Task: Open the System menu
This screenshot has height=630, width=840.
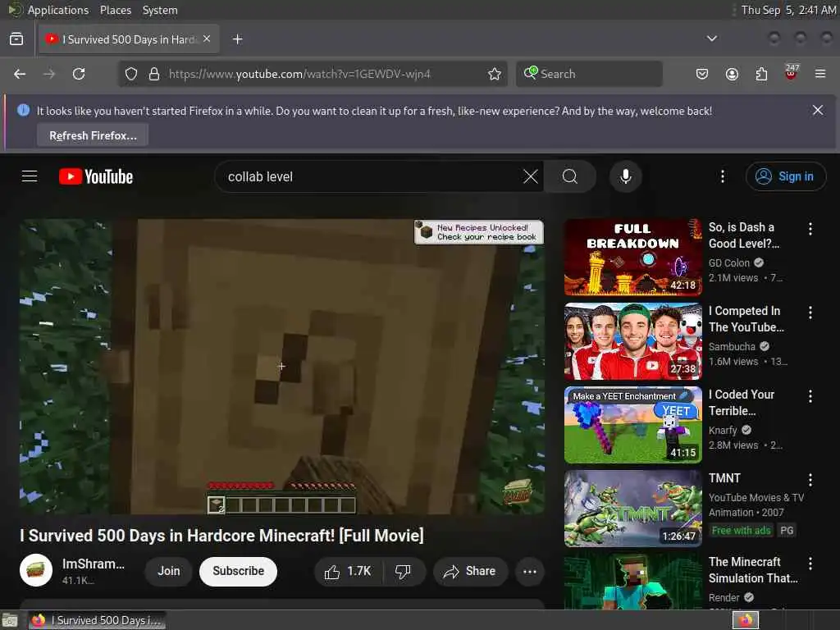Action: pos(160,10)
